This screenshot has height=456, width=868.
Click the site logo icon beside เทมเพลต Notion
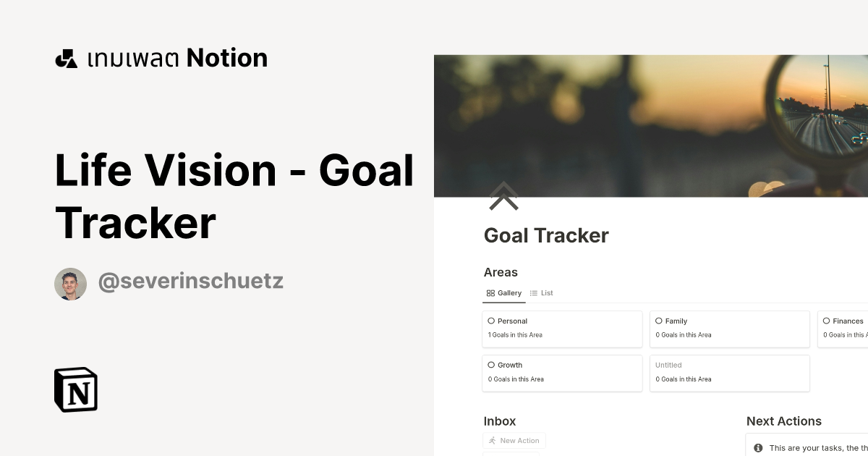point(66,57)
